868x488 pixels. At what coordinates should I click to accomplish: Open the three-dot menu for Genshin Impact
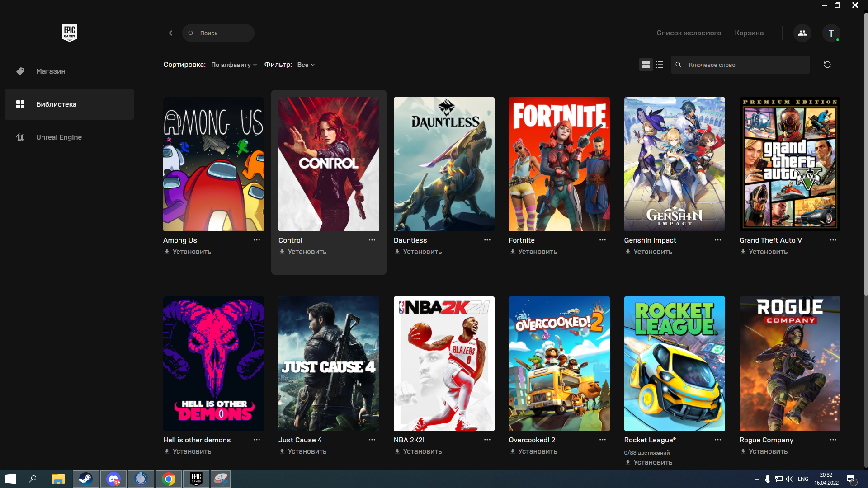(x=718, y=240)
